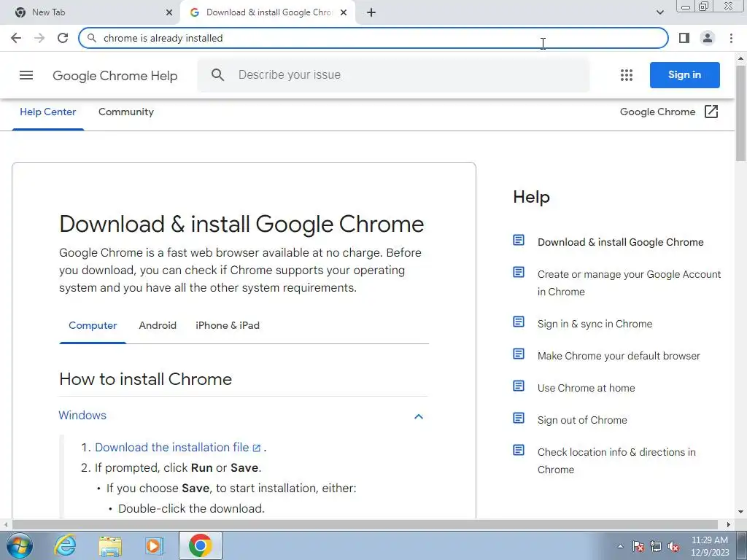Click the article icon beside Sign out of Chrome
The width and height of the screenshot is (747, 560).
[519, 418]
